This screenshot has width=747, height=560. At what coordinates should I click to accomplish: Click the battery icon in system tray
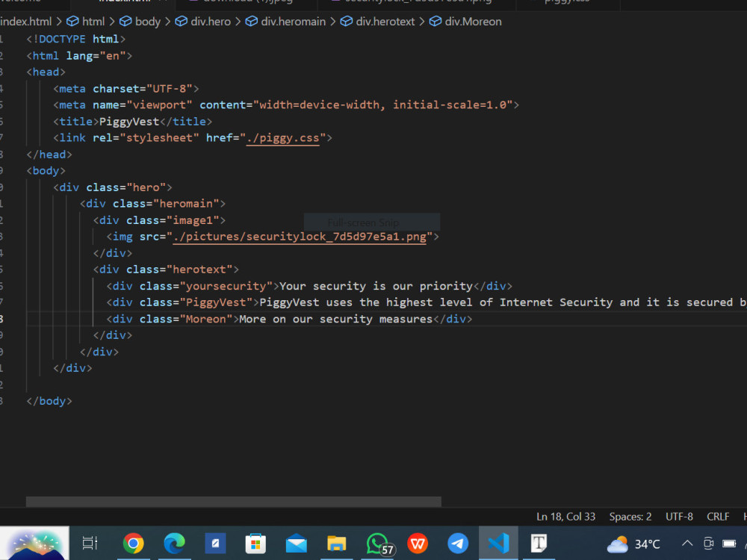pyautogui.click(x=729, y=544)
